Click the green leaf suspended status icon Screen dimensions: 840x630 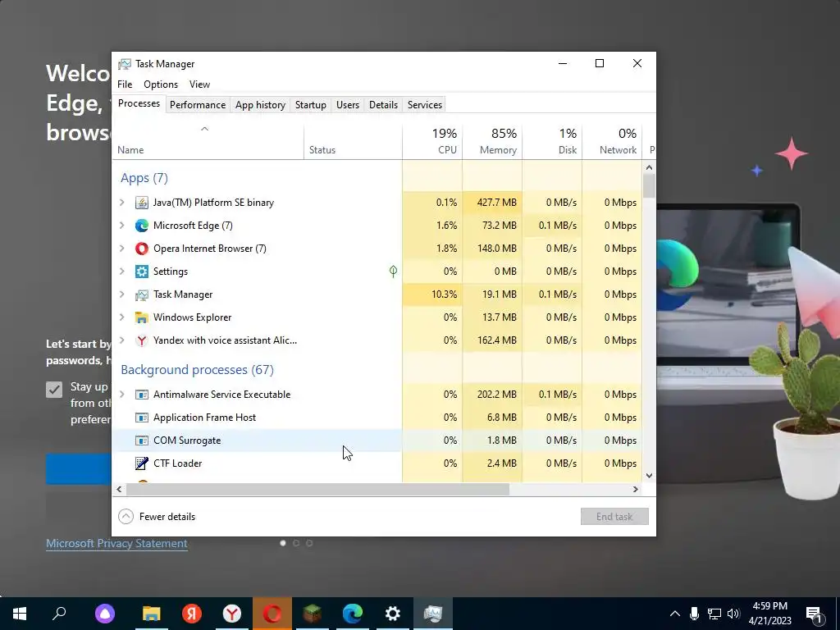pyautogui.click(x=393, y=272)
